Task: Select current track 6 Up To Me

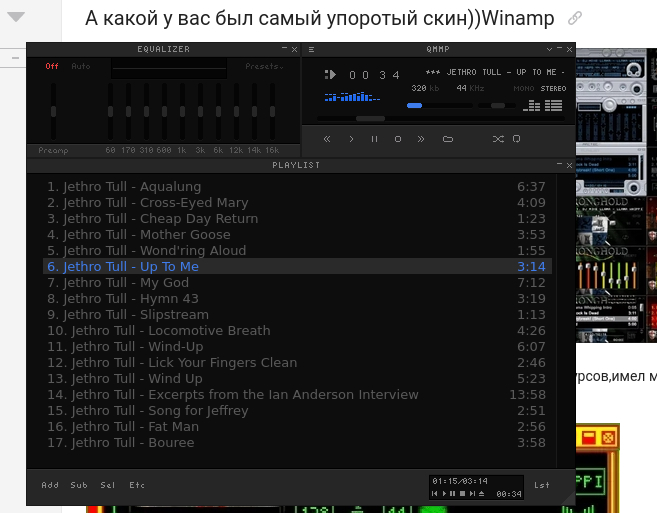Action: click(x=297, y=267)
